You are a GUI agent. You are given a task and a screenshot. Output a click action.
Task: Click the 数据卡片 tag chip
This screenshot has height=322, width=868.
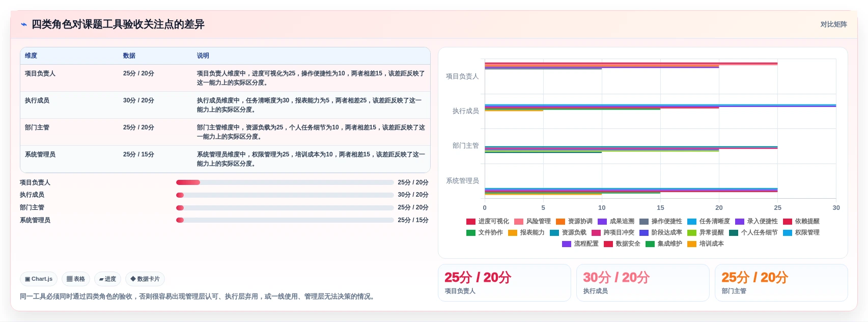145,279
